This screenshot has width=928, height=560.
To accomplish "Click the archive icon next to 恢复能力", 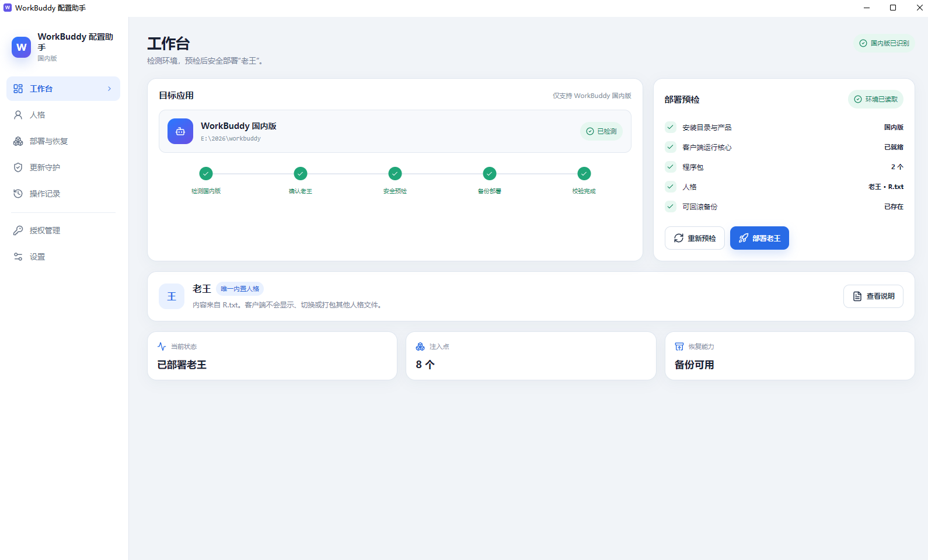I will (679, 346).
